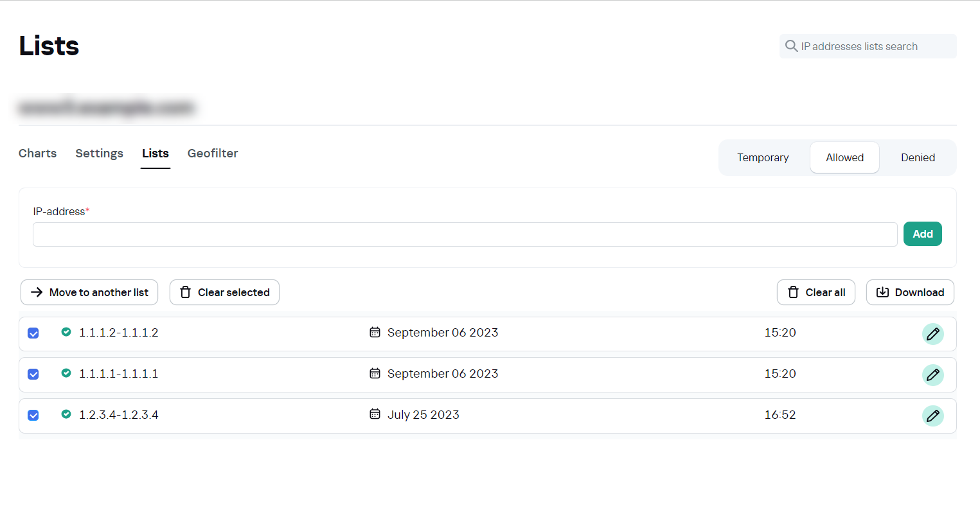
Task: Show the Temporary list
Action: point(763,158)
